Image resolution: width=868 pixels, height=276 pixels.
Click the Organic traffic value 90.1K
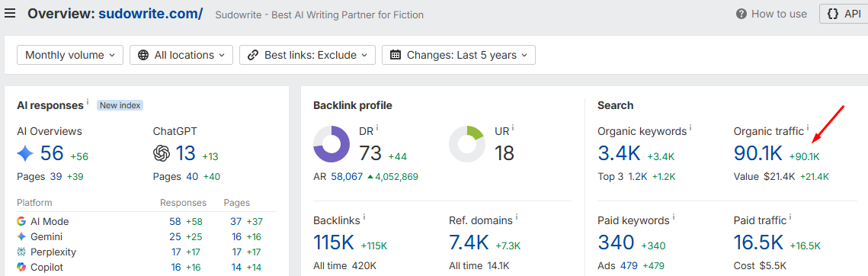click(x=758, y=153)
